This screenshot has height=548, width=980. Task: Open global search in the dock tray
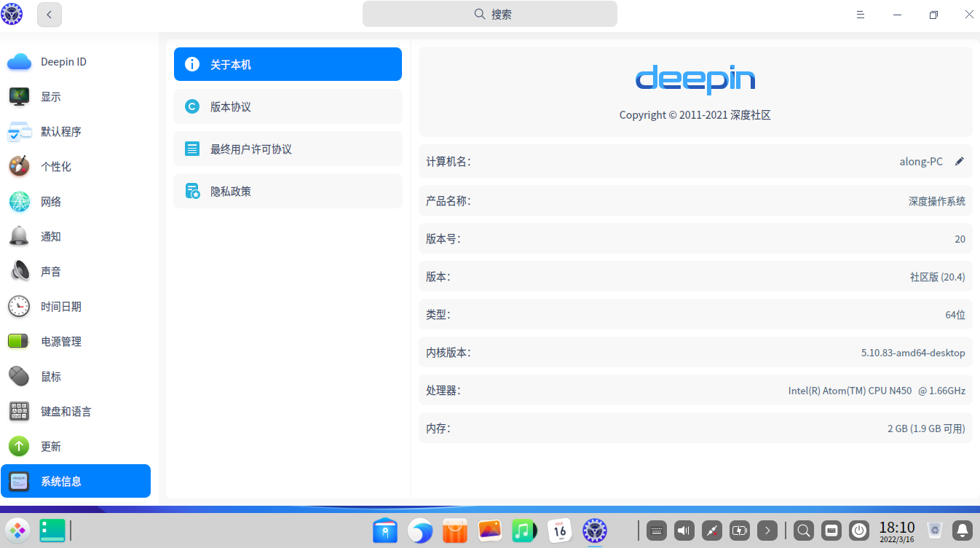(804, 531)
